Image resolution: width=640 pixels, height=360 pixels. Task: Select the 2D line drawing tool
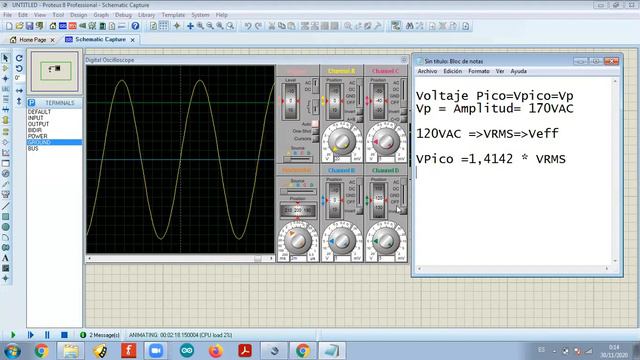(5, 206)
